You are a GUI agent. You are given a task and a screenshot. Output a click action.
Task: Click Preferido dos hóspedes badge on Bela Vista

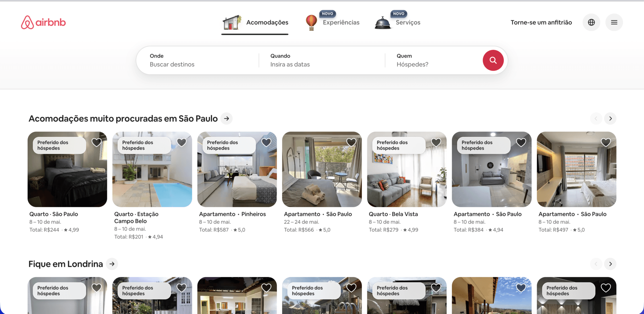[399, 145]
